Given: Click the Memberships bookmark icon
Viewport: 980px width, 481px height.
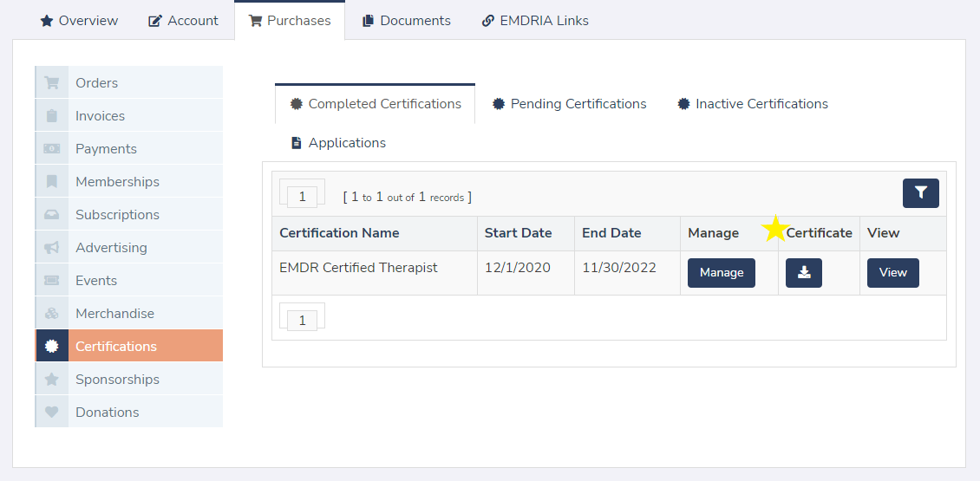Looking at the screenshot, I should [51, 182].
